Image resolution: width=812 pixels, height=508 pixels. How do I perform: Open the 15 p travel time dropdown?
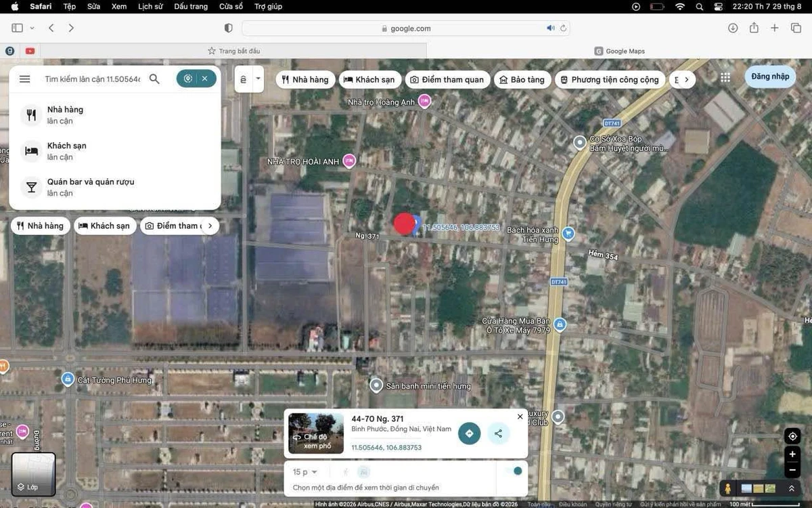click(305, 472)
